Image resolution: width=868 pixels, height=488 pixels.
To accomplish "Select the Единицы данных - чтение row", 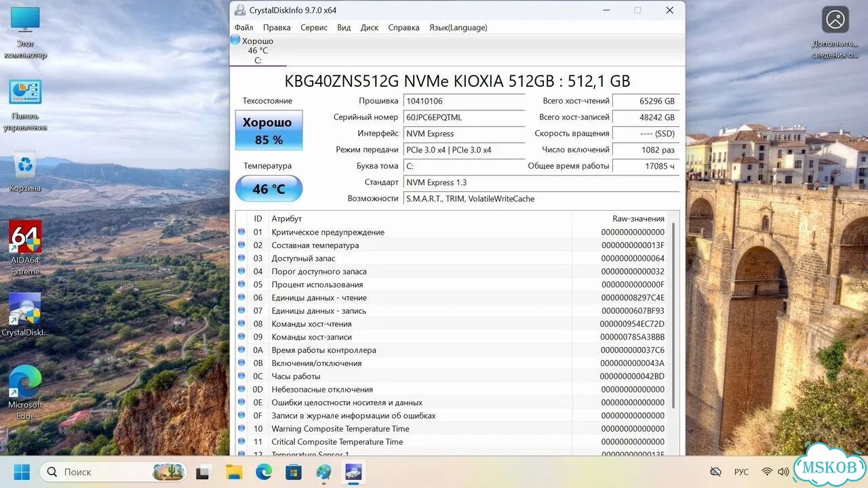I will pyautogui.click(x=452, y=298).
